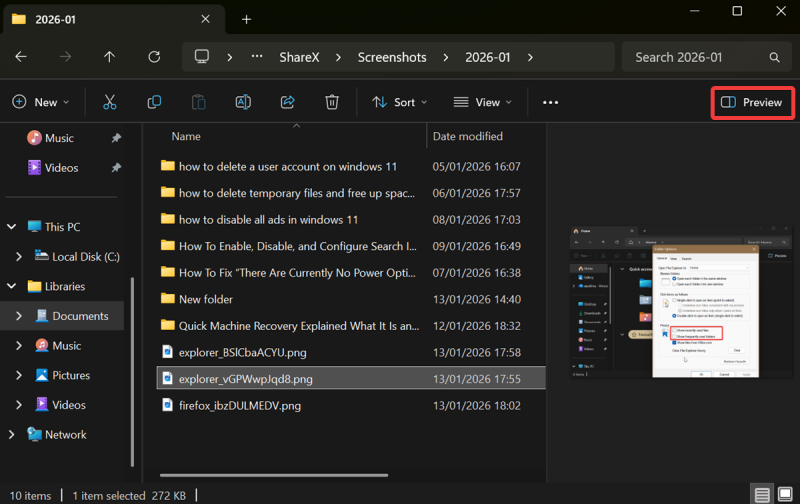Refresh the current folder view
Screen dimensions: 800x504
[x=154, y=57]
